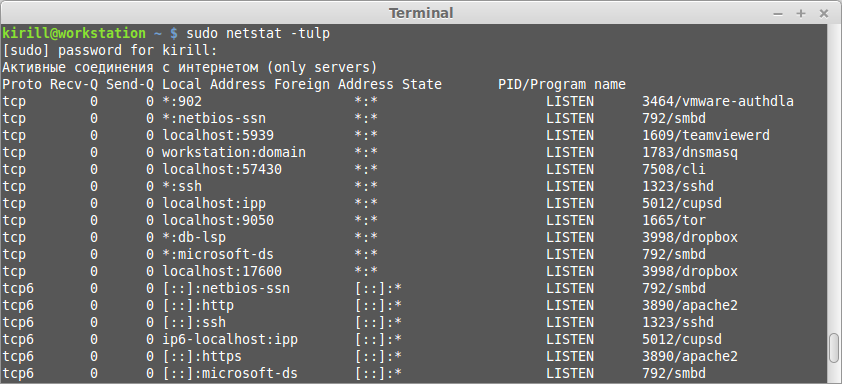
Task: Click the vertical scrollbar thumb
Action: pos(833,349)
